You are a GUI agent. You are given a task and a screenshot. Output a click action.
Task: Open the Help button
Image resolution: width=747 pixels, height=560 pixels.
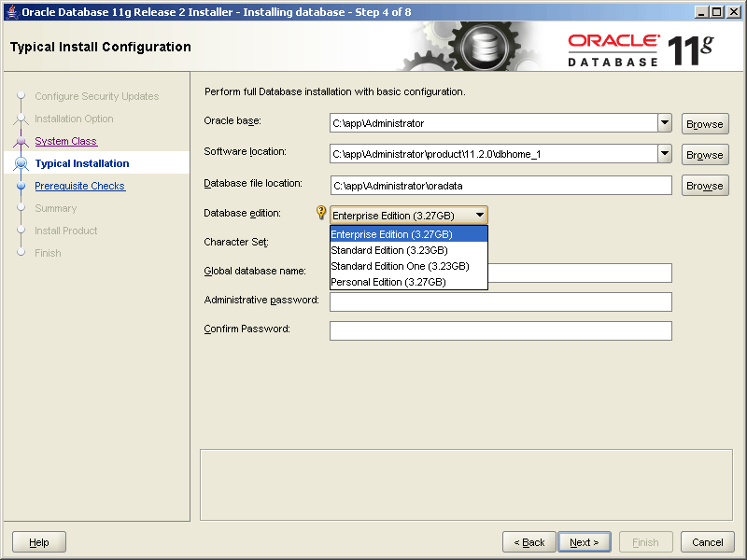[x=39, y=542]
